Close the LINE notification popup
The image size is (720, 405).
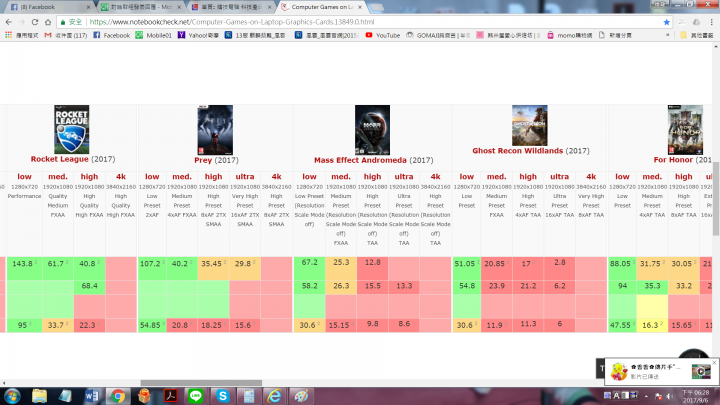714,362
